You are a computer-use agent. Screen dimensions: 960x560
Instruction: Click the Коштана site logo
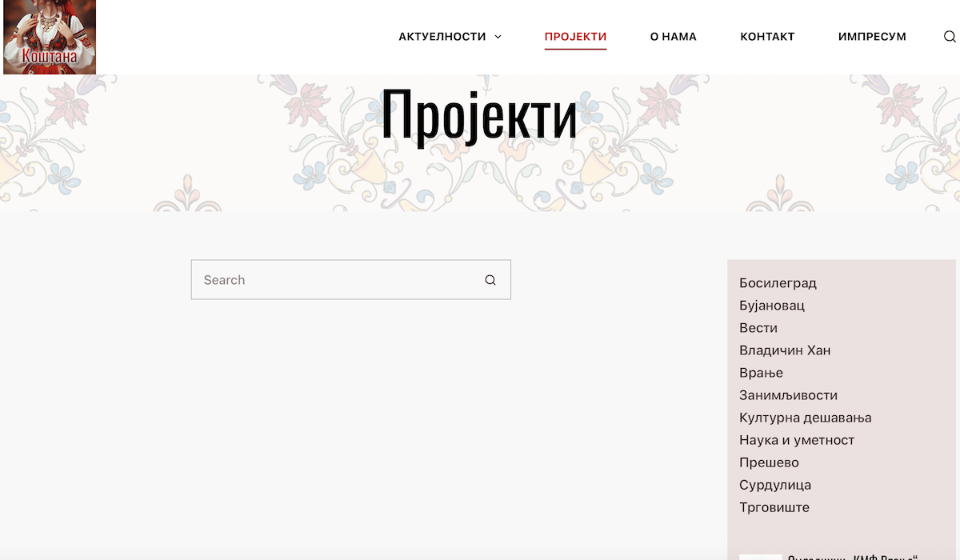(x=50, y=37)
